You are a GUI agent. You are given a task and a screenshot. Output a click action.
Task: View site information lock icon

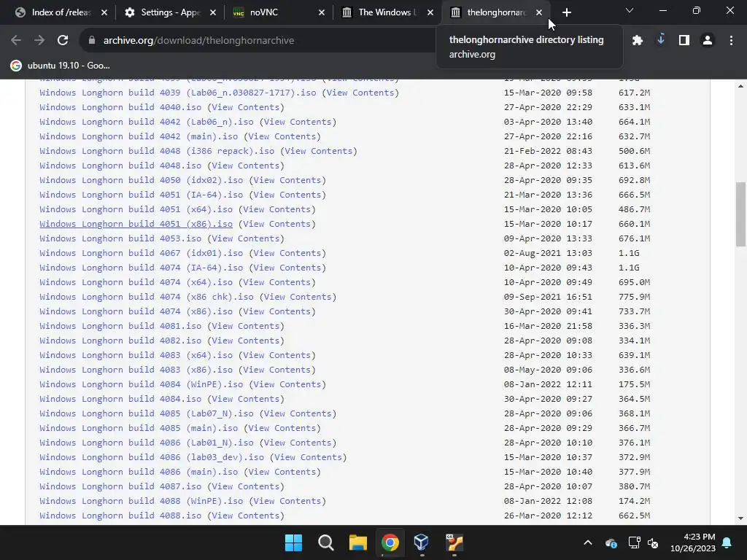pos(92,41)
